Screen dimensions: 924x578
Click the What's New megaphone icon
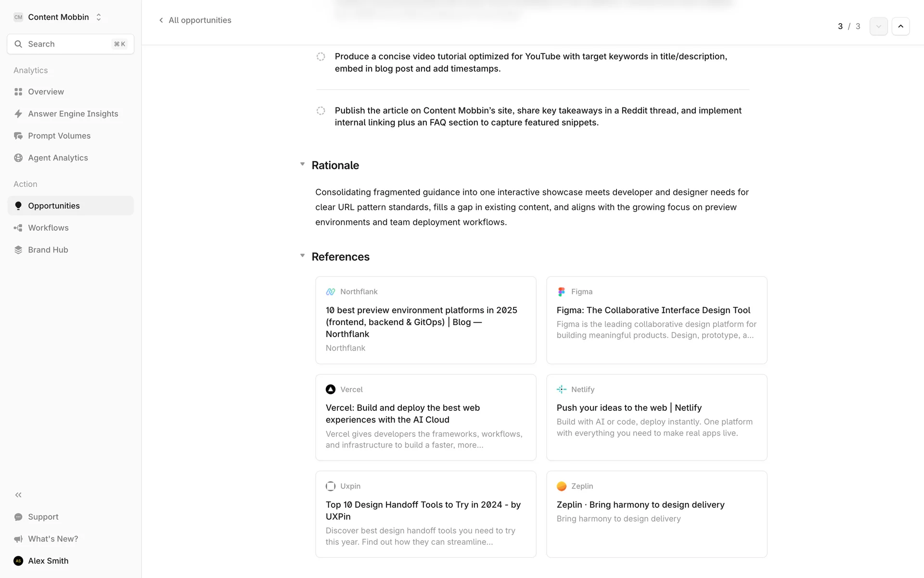pos(18,539)
